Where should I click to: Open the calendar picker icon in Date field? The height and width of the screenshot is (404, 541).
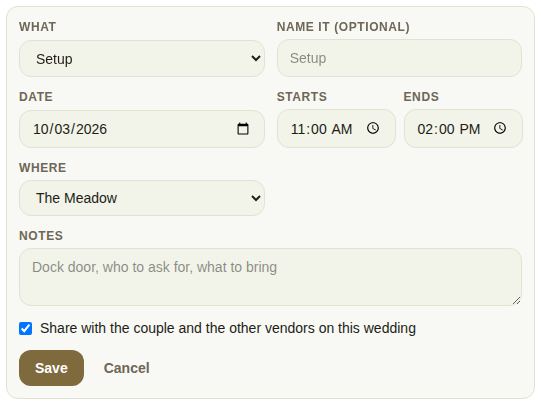click(x=243, y=129)
